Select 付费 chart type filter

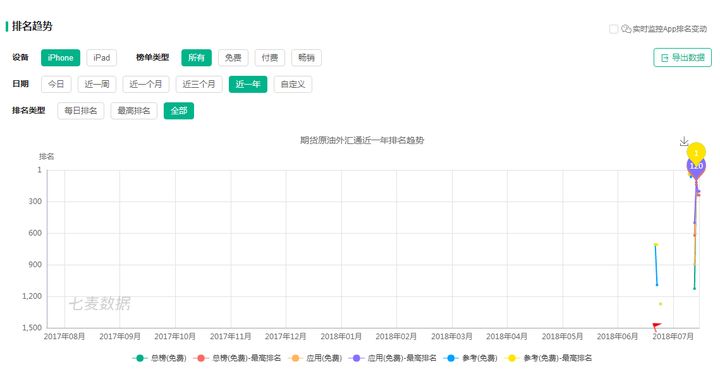pyautogui.click(x=270, y=57)
